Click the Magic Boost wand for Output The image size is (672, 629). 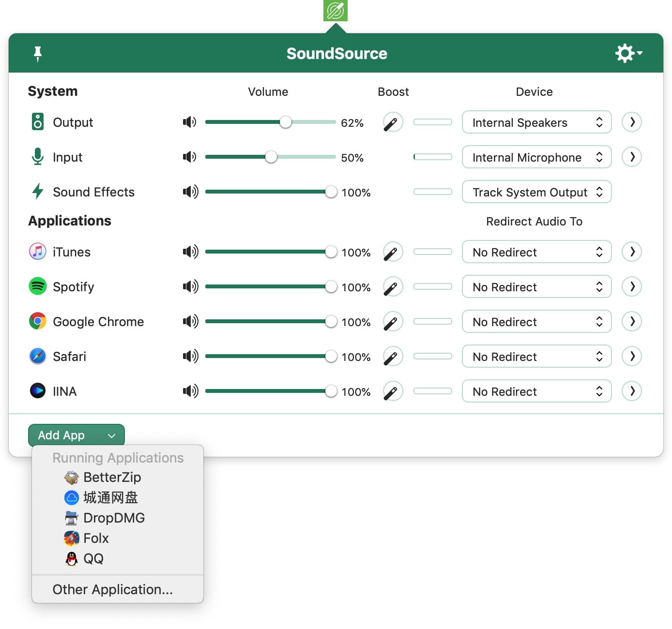tap(393, 122)
